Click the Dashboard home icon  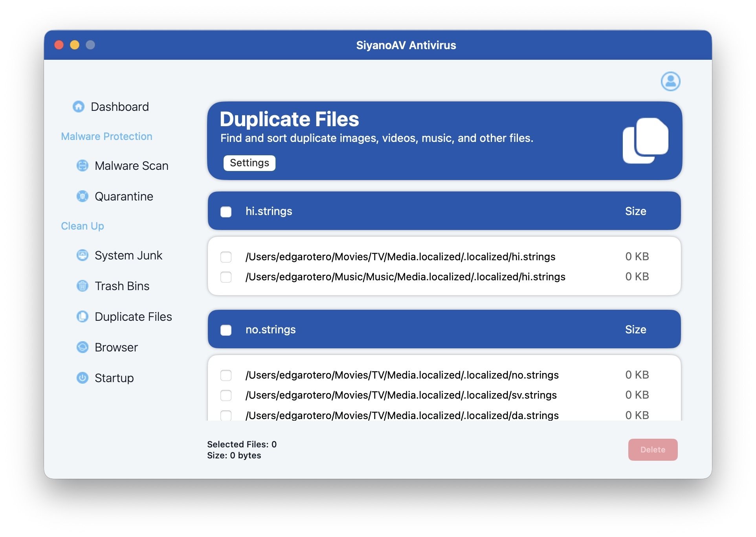coord(79,107)
